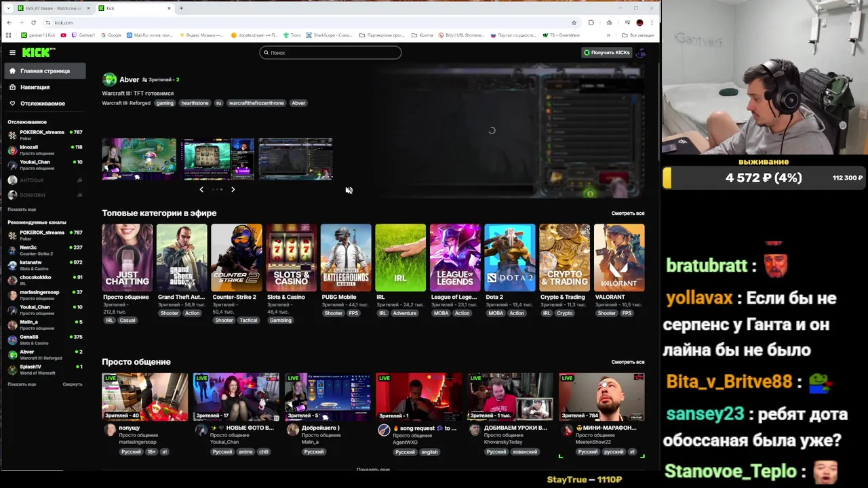Click the browser forward arrow
Viewport: 868px width, 488px height.
(x=21, y=22)
